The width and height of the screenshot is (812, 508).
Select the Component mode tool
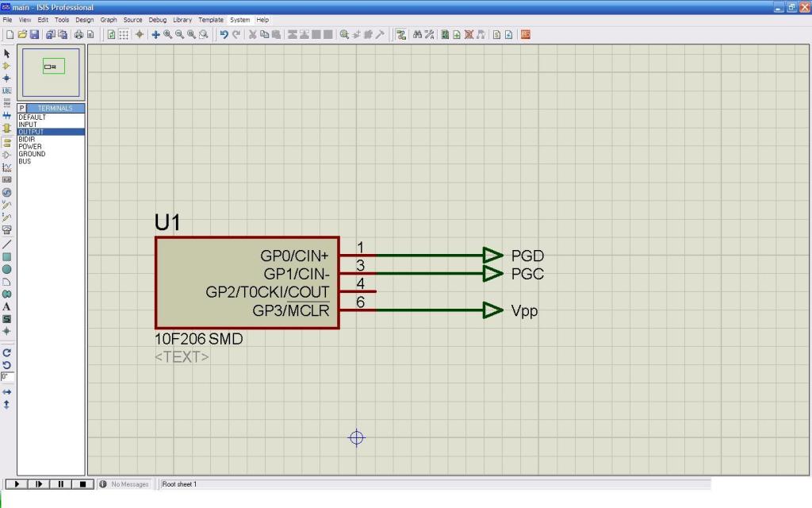point(6,66)
